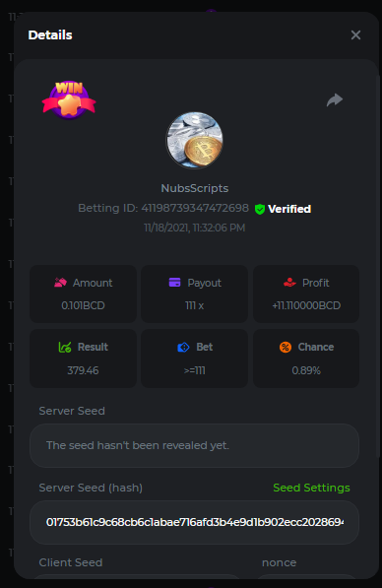This screenshot has height=588, width=382.
Task: Click the Profit +11.110000BCD card
Action: 306,294
